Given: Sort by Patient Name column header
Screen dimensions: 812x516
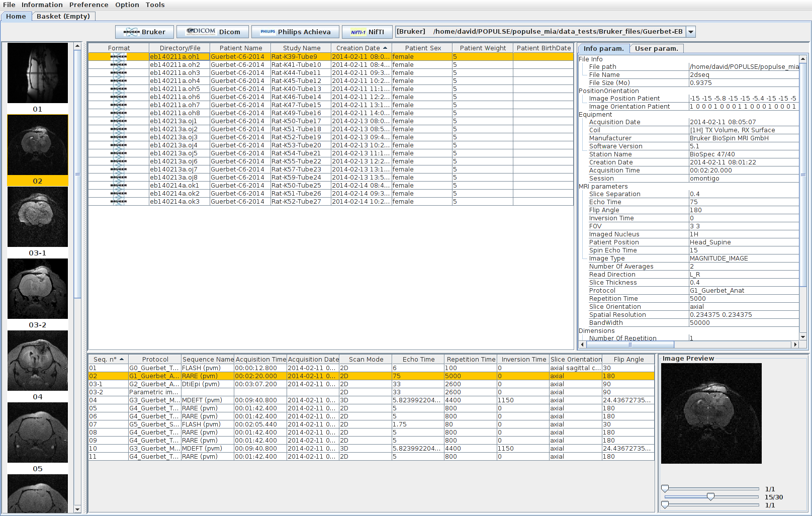Looking at the screenshot, I should pos(240,48).
